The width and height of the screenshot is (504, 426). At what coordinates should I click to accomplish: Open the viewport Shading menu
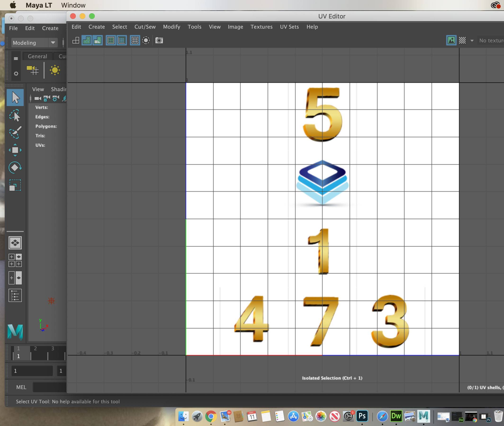tap(59, 89)
